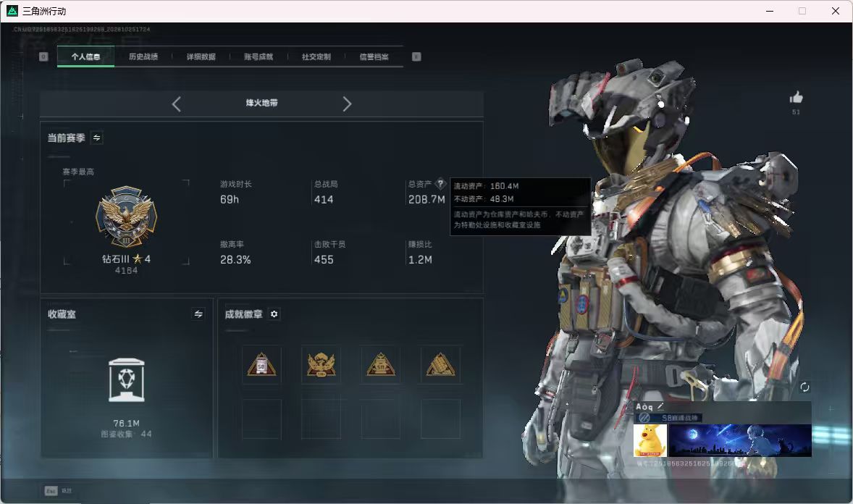Select the first empty badge slot
The width and height of the screenshot is (853, 504).
261,419
